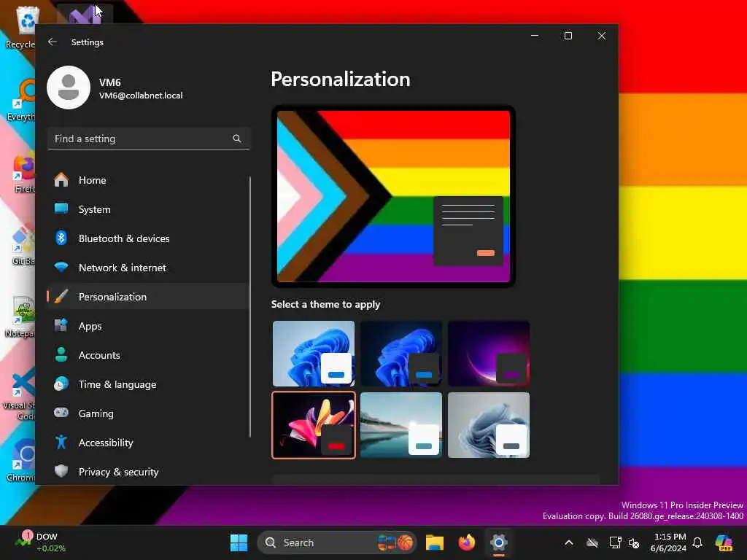Select Personalization in the sidebar
Screen dimensions: 747x560
148,297
